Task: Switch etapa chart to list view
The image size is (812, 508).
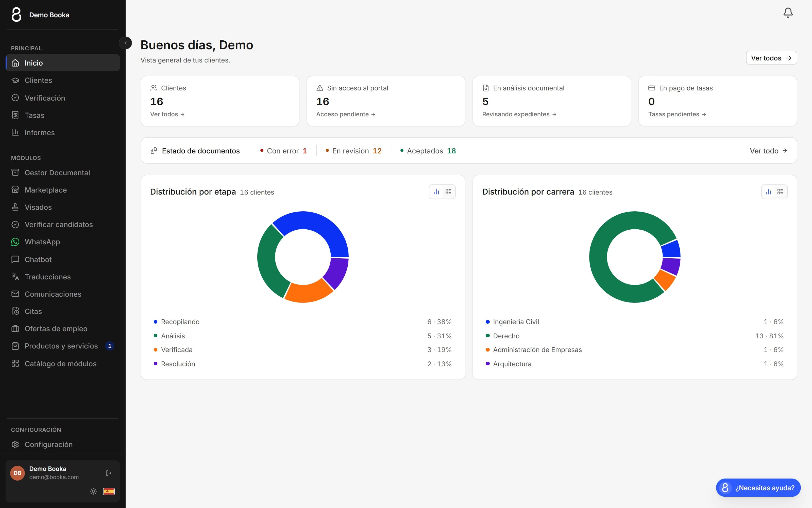Action: (448, 192)
